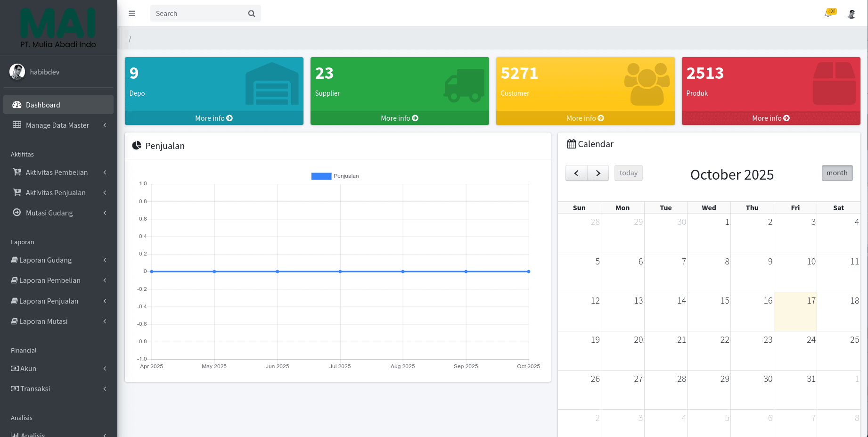Click the Depo warehouse icon on card

(x=272, y=83)
